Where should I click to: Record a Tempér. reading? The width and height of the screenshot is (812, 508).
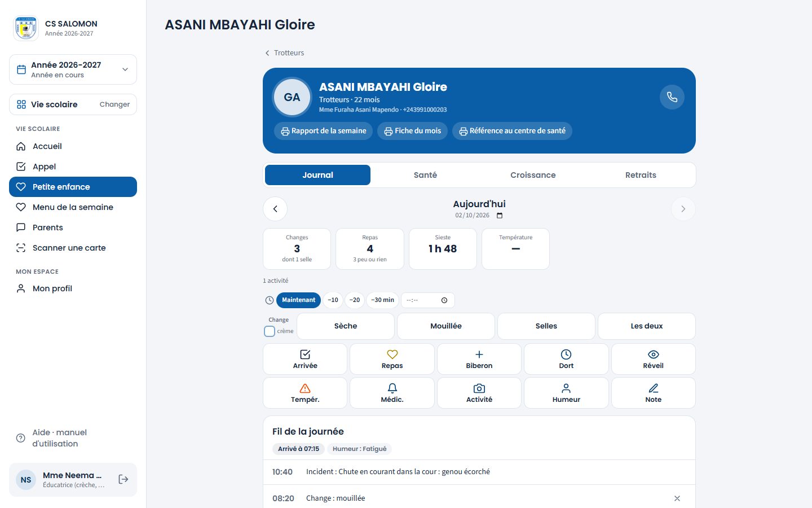305,393
